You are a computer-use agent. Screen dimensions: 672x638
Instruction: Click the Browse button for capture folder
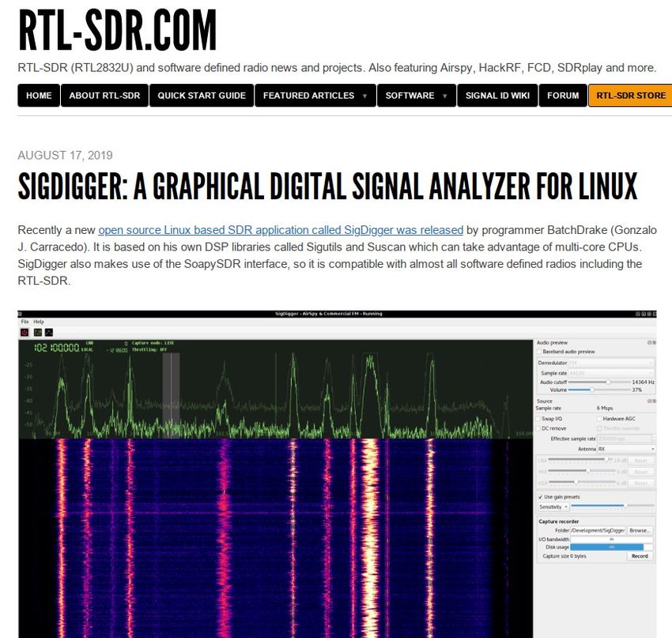640,530
